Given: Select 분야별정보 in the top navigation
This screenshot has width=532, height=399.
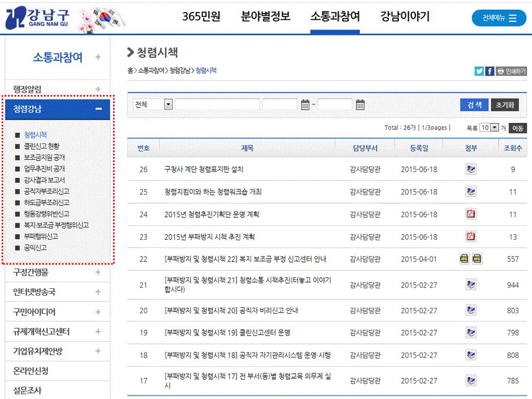Looking at the screenshot, I should coord(265,17).
